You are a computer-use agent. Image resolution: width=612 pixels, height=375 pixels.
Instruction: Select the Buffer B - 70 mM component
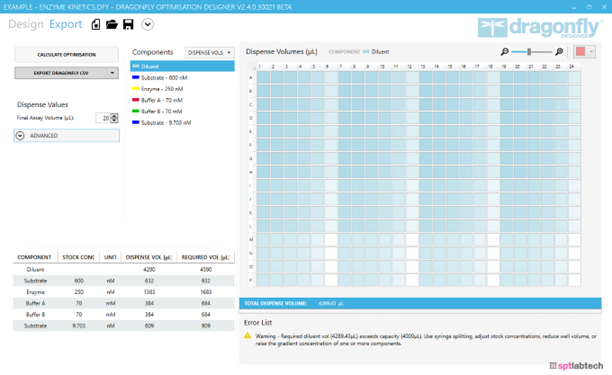coord(182,111)
